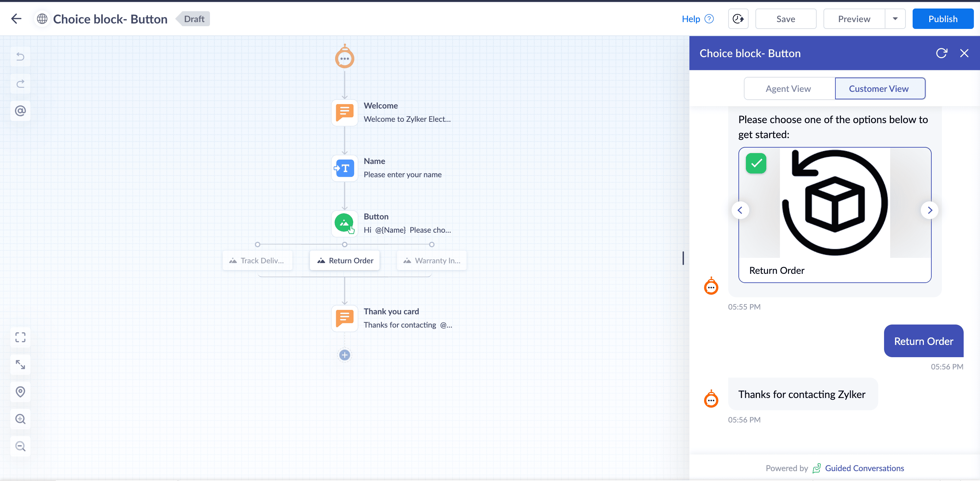The width and height of the screenshot is (980, 481).
Task: Click the location pin icon
Action: 20,392
